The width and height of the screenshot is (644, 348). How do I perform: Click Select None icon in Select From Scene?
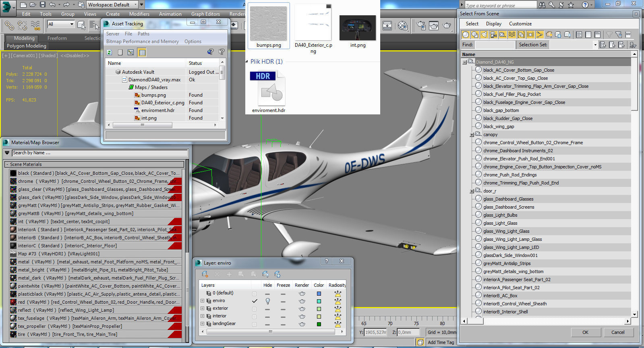point(588,35)
